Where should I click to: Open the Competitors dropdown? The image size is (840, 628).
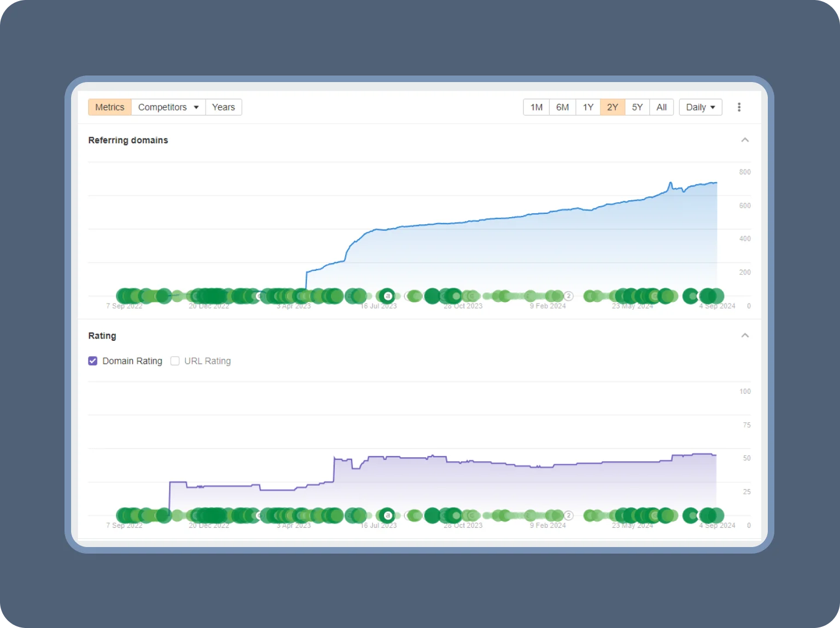[168, 107]
